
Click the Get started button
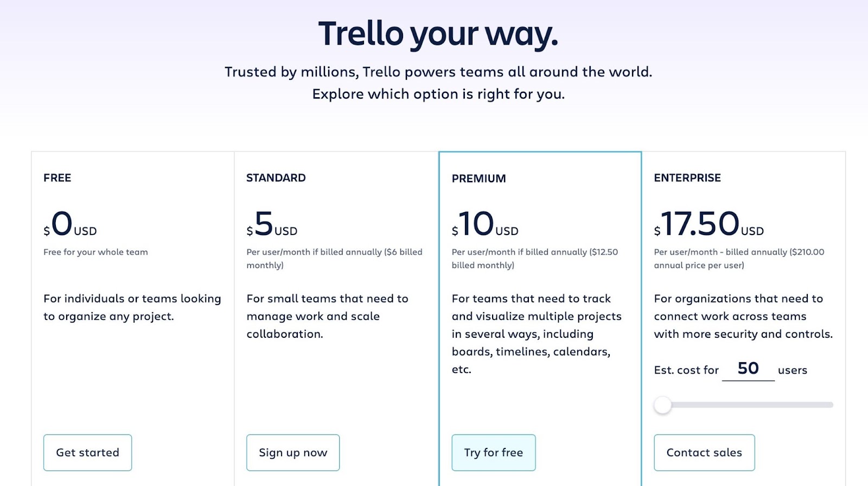click(87, 452)
